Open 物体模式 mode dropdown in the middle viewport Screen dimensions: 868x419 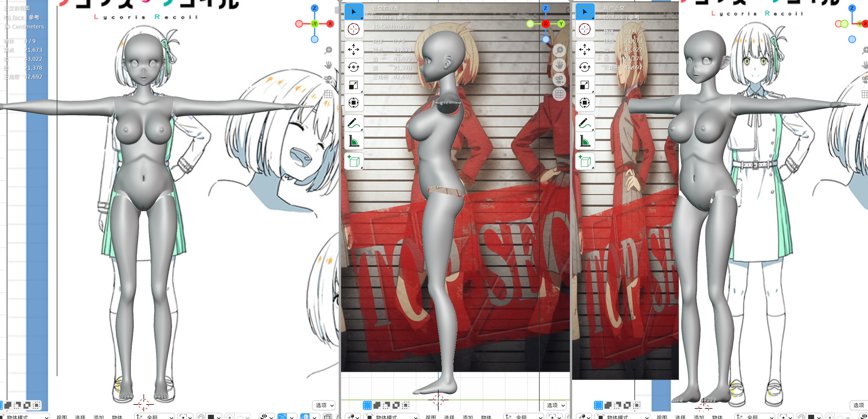coord(391,417)
